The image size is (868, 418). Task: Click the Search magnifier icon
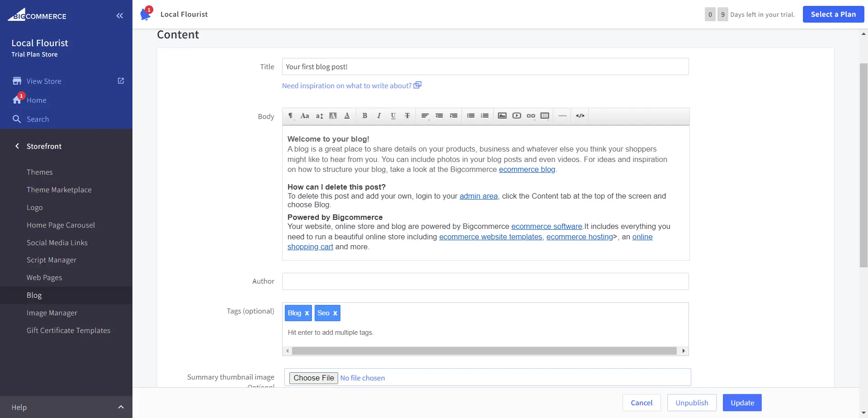(x=17, y=119)
